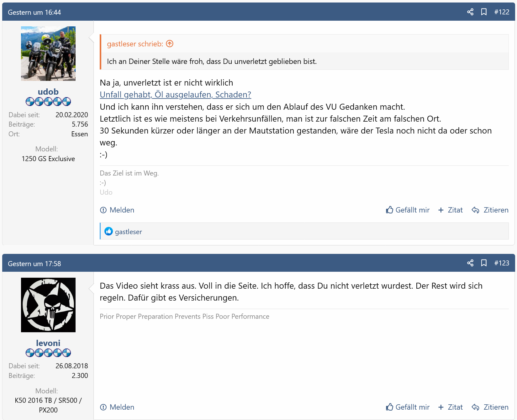Reply quoting udob's post via Zitieren
This screenshot has height=420, width=517.
pyautogui.click(x=490, y=210)
